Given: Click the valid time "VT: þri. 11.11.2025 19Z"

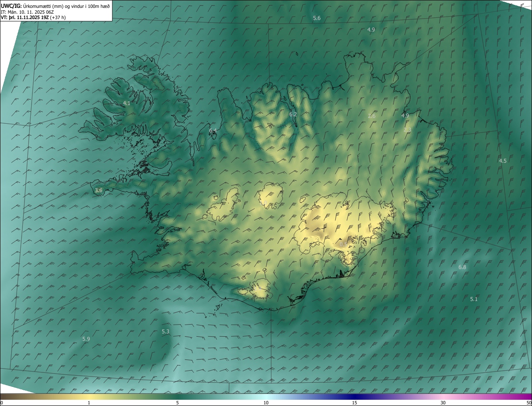Looking at the screenshot, I should pos(25,17).
